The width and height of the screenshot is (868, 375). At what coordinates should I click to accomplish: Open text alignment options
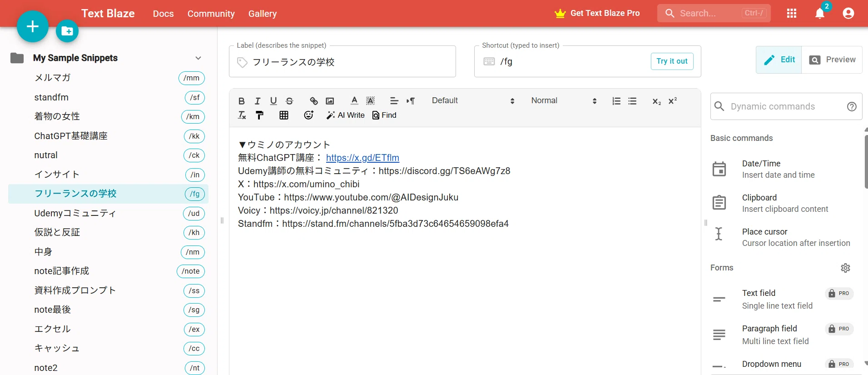point(394,101)
